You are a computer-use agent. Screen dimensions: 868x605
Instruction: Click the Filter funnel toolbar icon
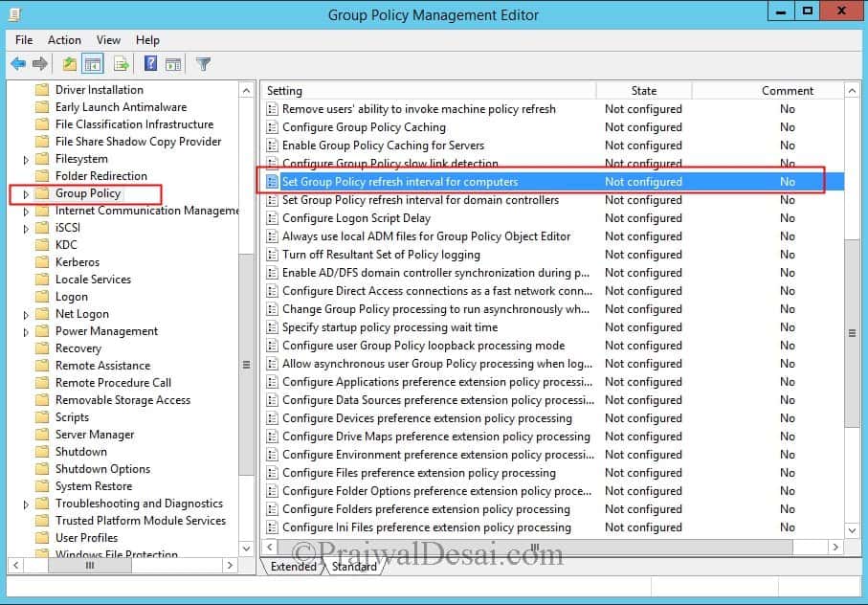(x=203, y=64)
